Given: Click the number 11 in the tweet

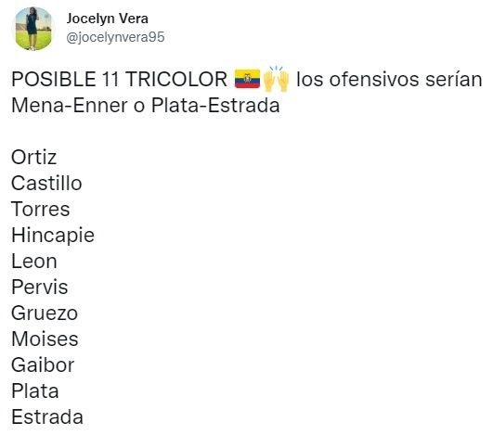Looking at the screenshot, I should point(110,79).
